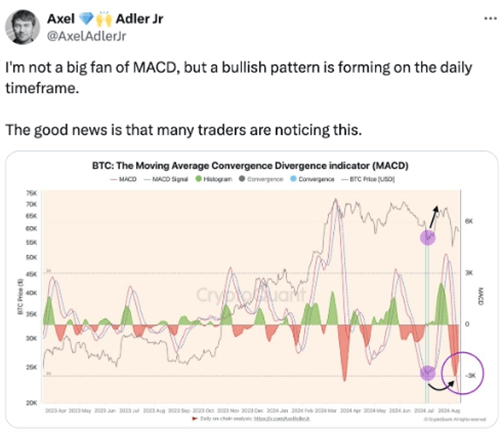Click the black upward arrow near price line
The image size is (500, 432).
coord(433,217)
